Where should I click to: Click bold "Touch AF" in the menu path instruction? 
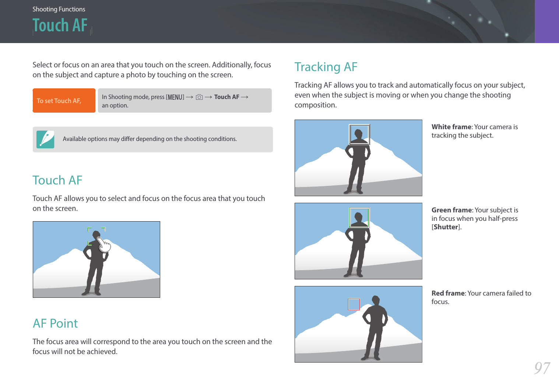click(x=227, y=97)
